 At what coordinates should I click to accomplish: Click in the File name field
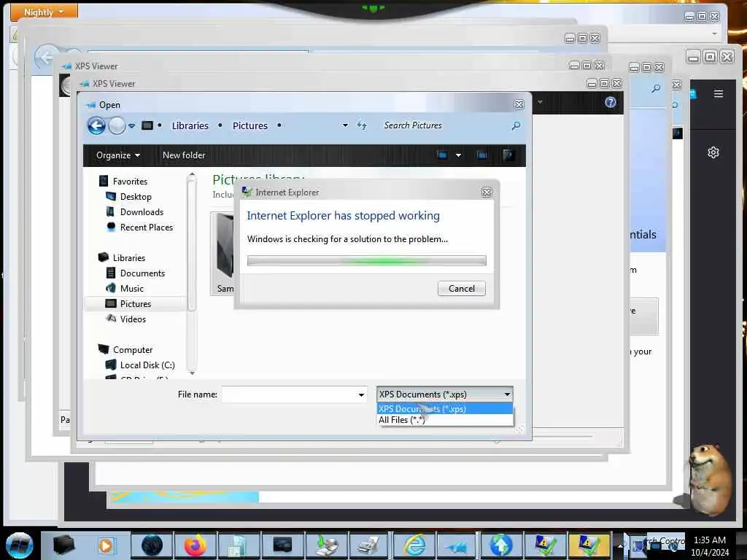pyautogui.click(x=290, y=394)
